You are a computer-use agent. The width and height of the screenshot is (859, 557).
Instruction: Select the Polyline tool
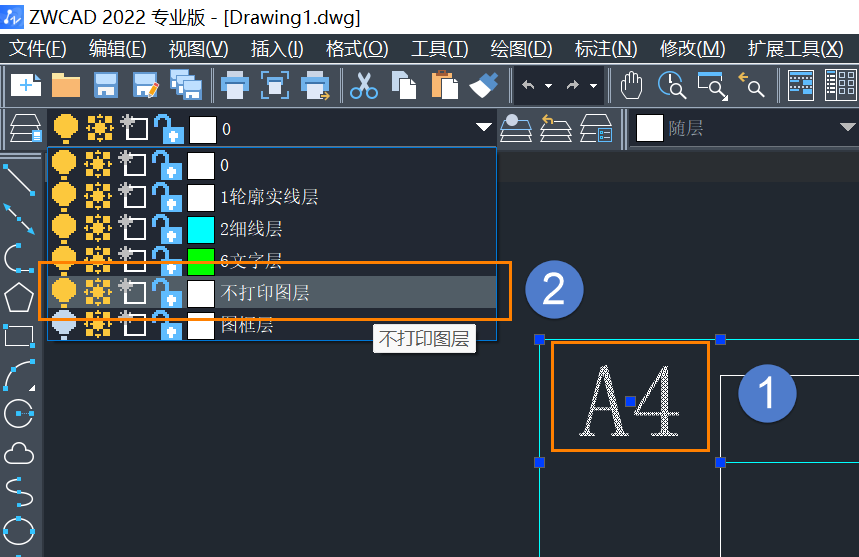coord(19,257)
